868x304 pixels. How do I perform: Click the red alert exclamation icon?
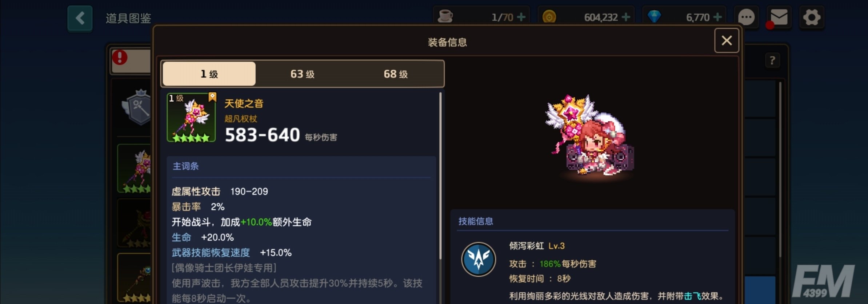coord(120,57)
